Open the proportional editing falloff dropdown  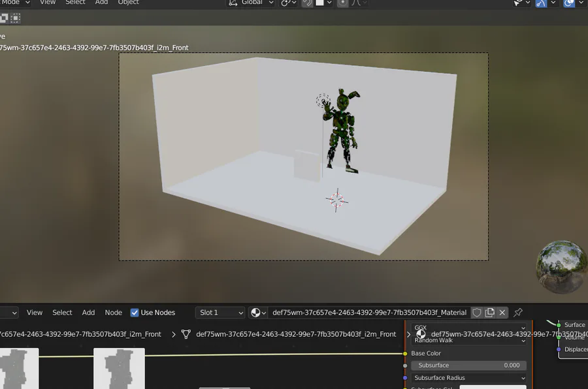pyautogui.click(x=359, y=3)
